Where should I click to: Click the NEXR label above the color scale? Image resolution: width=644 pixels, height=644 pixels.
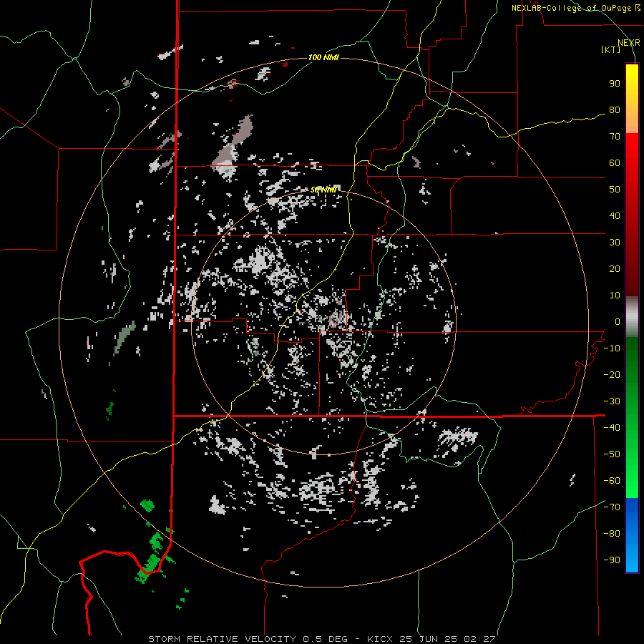[x=628, y=43]
